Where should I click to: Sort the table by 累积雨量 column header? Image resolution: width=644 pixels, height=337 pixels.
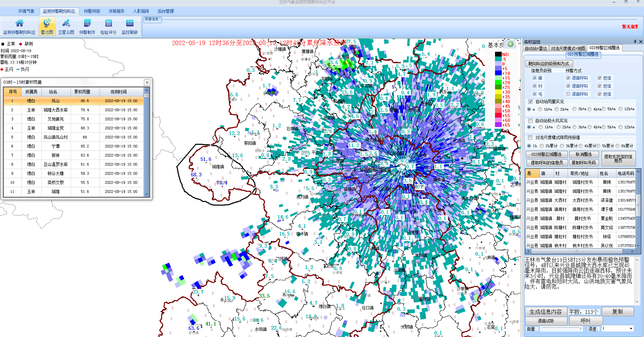82,92
